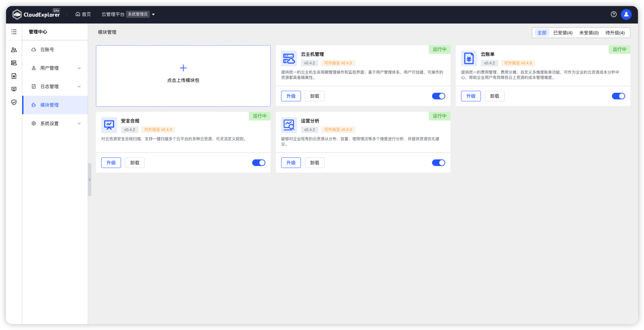The image size is (644, 330).
Task: Open the user management icon in left sidebar
Action: pyautogui.click(x=14, y=49)
